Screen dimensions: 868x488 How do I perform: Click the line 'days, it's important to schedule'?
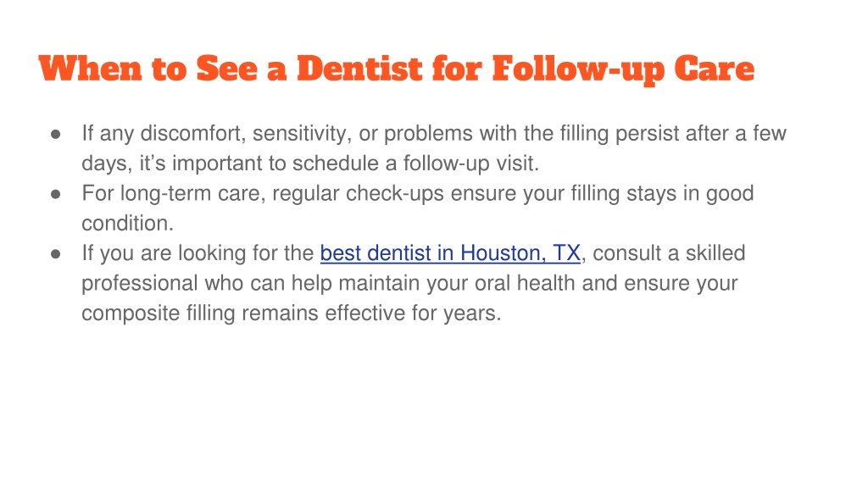310,164
